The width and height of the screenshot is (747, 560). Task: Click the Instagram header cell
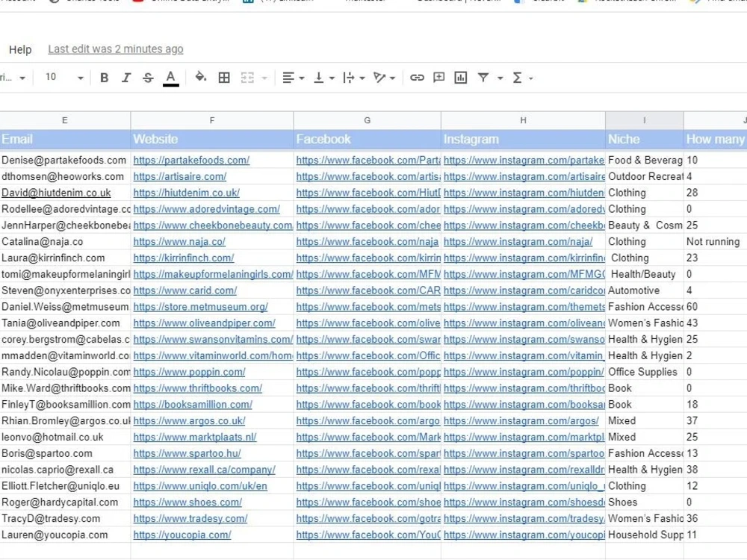523,139
